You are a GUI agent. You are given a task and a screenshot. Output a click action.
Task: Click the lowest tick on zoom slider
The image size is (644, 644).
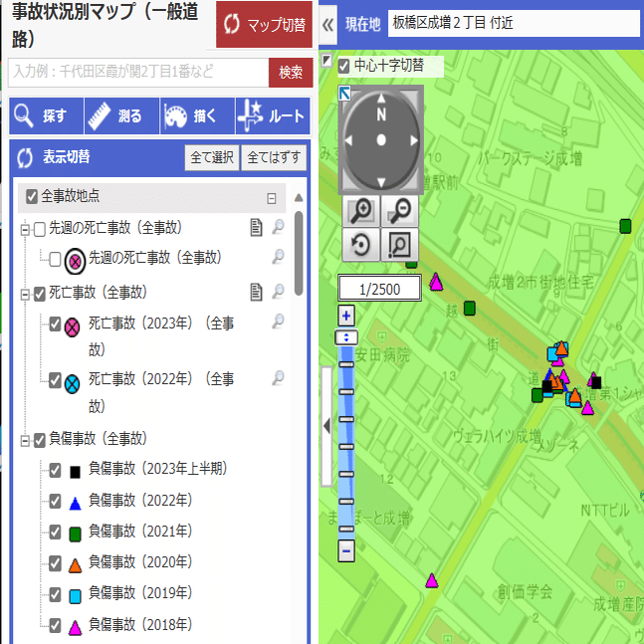346,529
